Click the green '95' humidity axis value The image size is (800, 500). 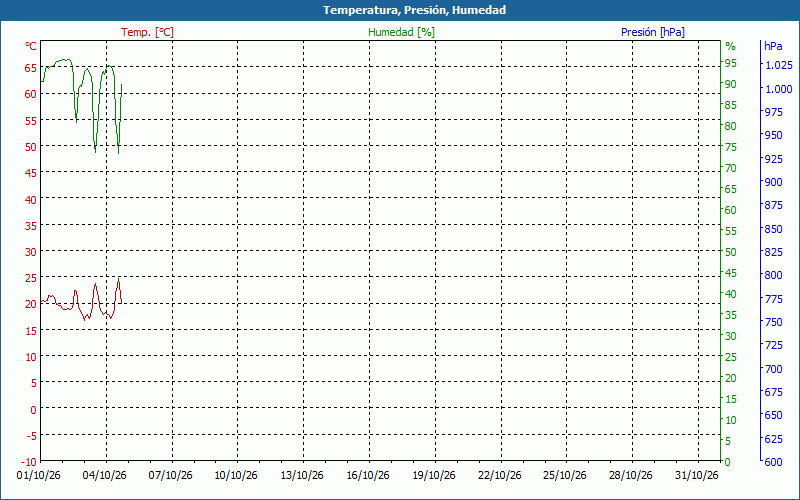click(731, 63)
